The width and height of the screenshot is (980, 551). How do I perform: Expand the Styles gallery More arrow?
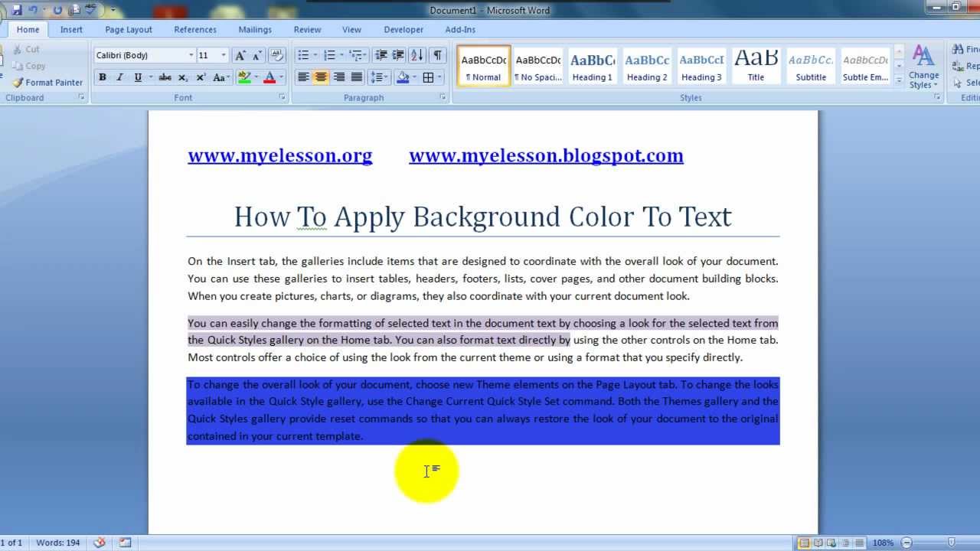click(x=899, y=80)
